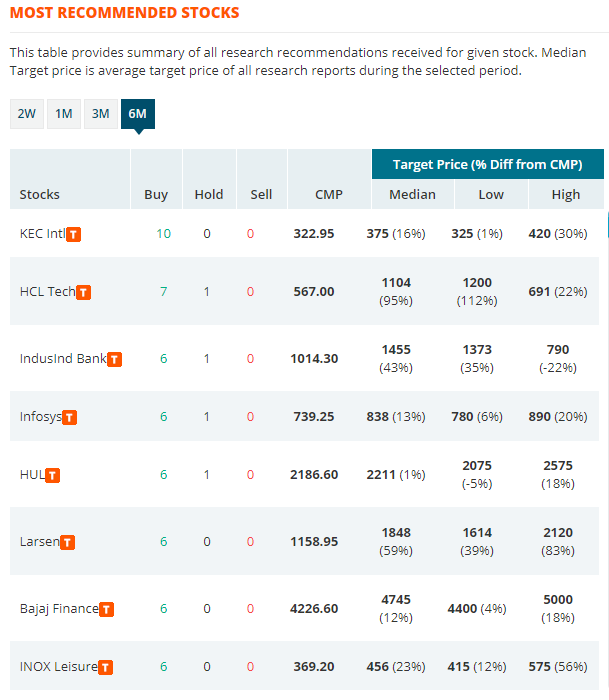Select the 1M period tab
609x700 pixels.
[64, 114]
